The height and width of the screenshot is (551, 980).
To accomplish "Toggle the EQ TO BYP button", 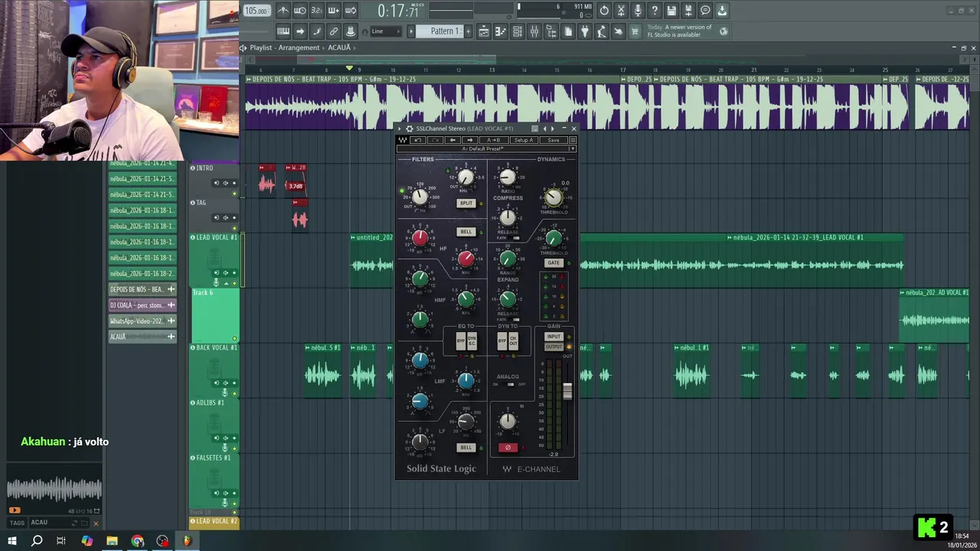I will coord(461,342).
